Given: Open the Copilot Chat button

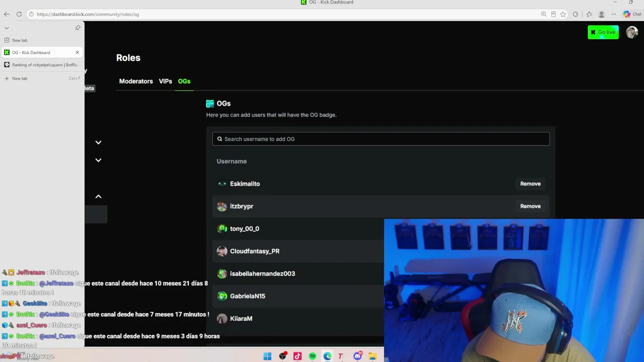Looking at the screenshot, I should click(x=632, y=14).
